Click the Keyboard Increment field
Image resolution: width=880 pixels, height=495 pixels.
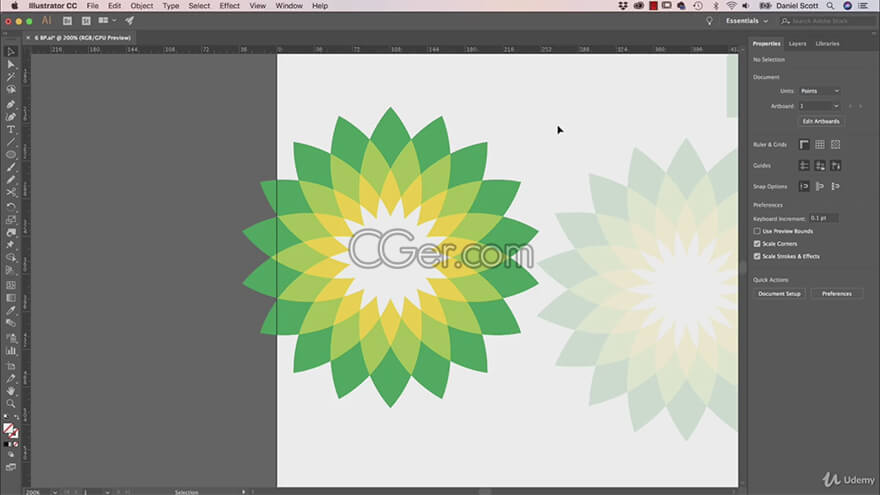(x=823, y=218)
